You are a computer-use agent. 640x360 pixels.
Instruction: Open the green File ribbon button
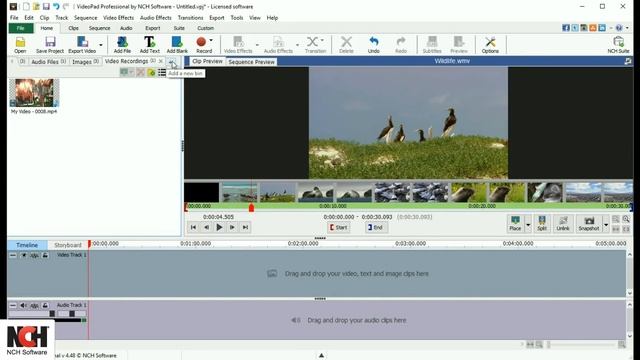point(21,28)
